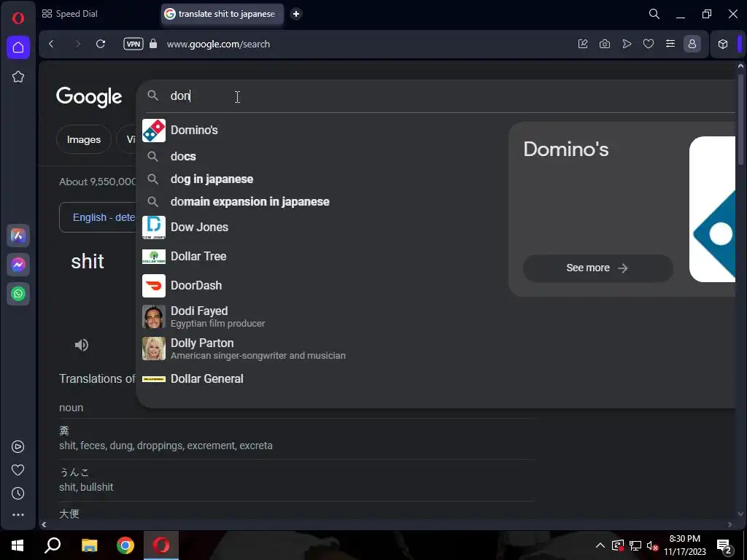Open WhatsApp in sidebar
Screen dimensions: 747x560
[18, 294]
